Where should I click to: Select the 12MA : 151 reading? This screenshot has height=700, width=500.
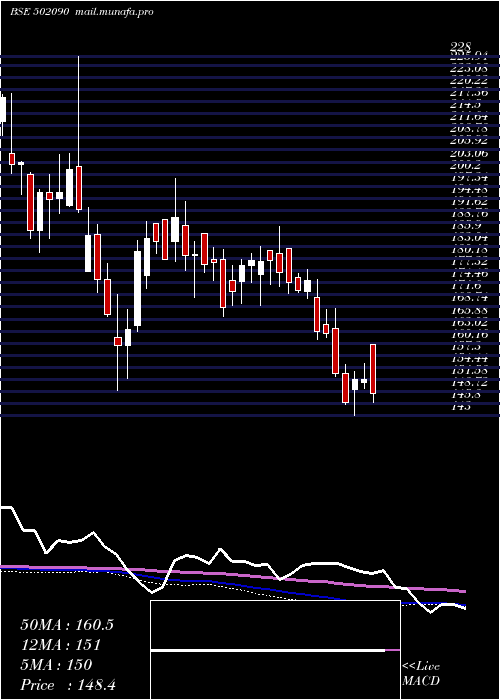coord(60,645)
